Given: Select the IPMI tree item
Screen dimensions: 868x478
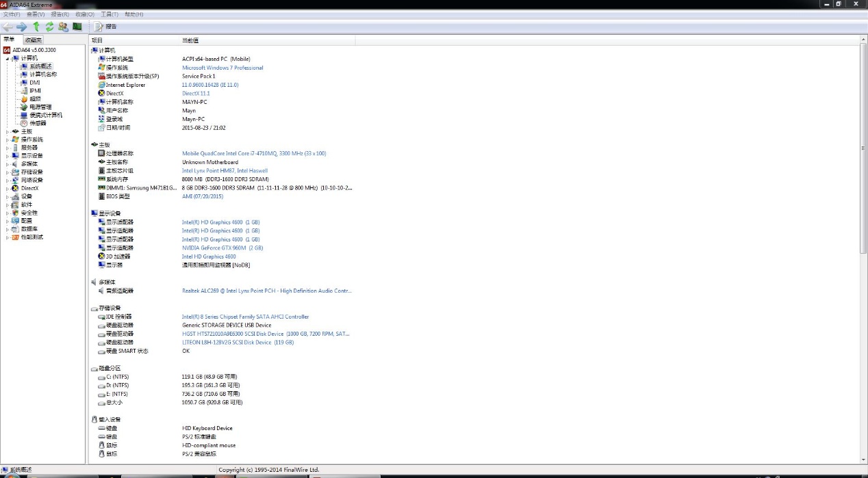Looking at the screenshot, I should click(x=35, y=90).
